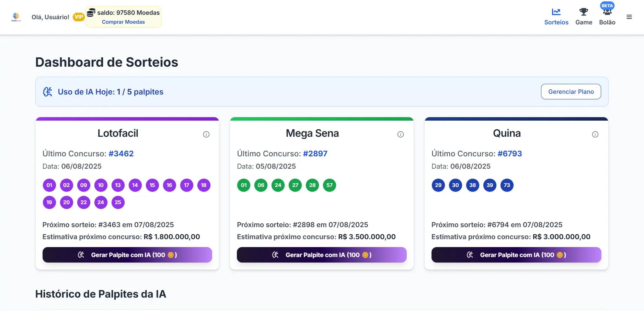Click Gerar Palpite com IA for Mega Sena
Screen dimensions: 644x311
(x=321, y=255)
